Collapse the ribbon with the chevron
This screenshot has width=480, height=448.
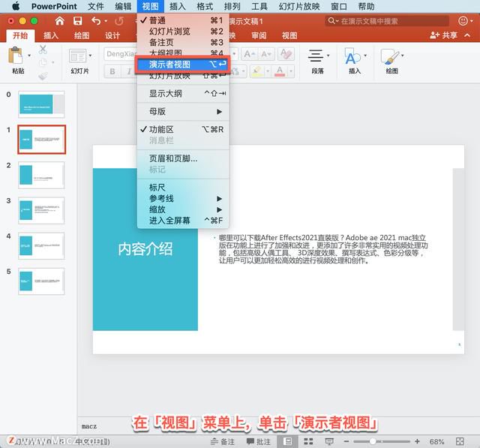(x=467, y=35)
